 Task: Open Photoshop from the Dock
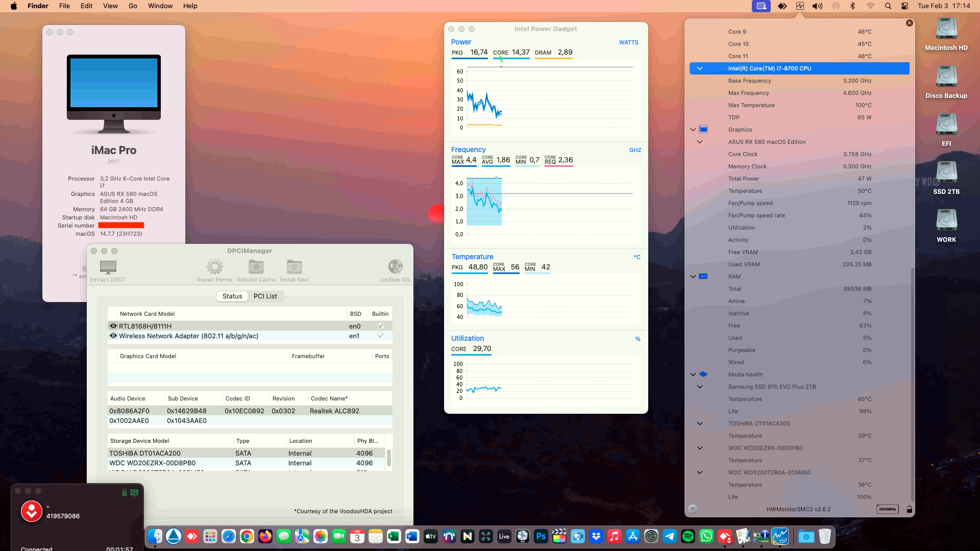coord(541,536)
